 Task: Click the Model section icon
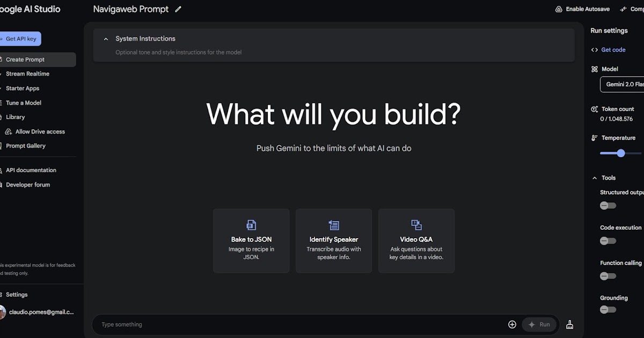(594, 69)
